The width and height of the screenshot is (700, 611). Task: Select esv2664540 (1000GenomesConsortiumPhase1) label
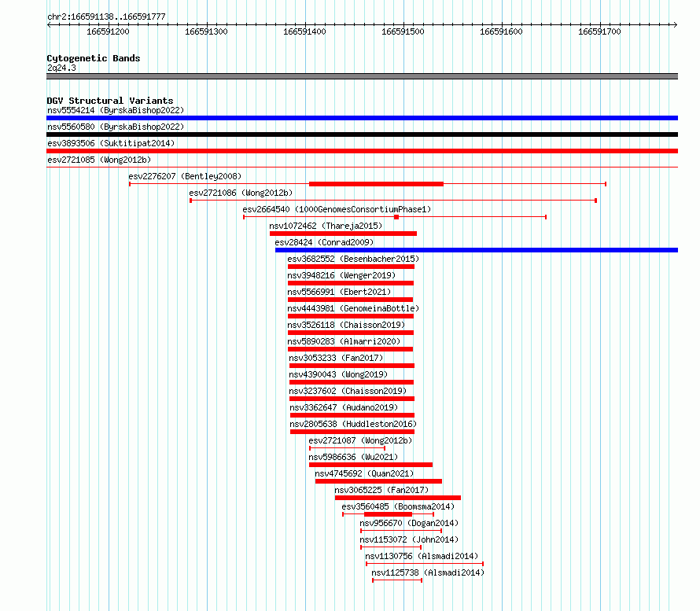pos(337,209)
